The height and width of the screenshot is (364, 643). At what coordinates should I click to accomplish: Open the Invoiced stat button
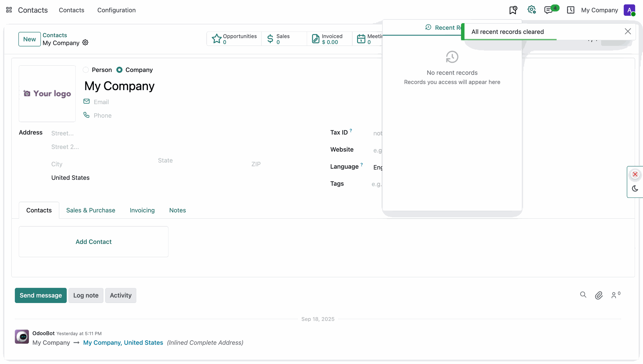pos(330,39)
